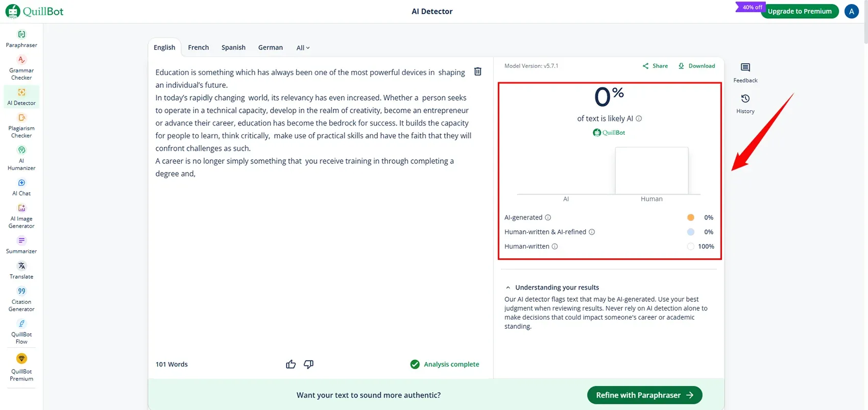Open the Feedback panel
The height and width of the screenshot is (410, 868).
pos(745,73)
